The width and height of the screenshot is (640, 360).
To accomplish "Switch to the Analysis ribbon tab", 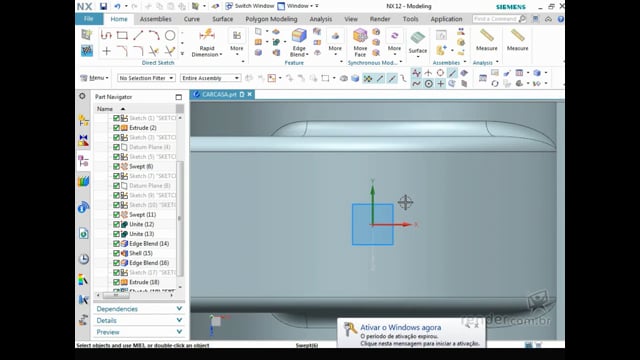I will pos(320,19).
